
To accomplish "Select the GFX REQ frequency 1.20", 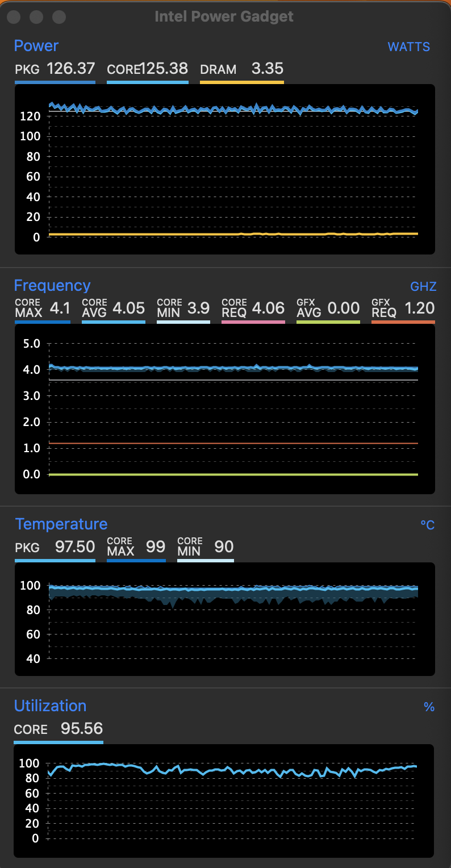I will click(x=420, y=308).
